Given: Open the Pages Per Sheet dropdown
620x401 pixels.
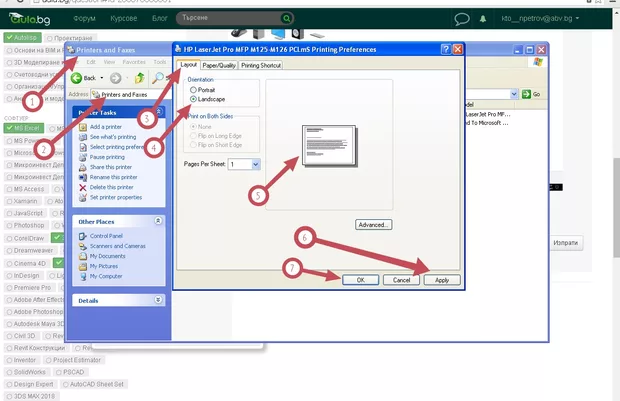Looking at the screenshot, I should click(x=256, y=164).
